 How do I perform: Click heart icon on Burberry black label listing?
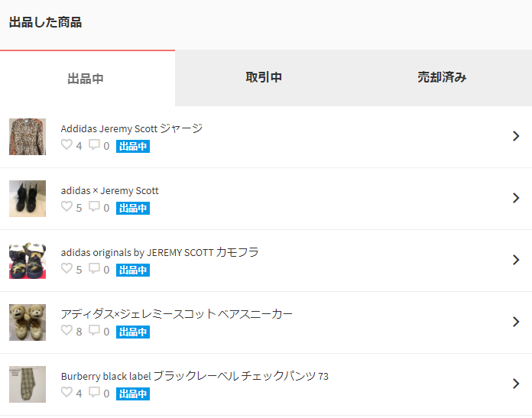click(x=66, y=392)
